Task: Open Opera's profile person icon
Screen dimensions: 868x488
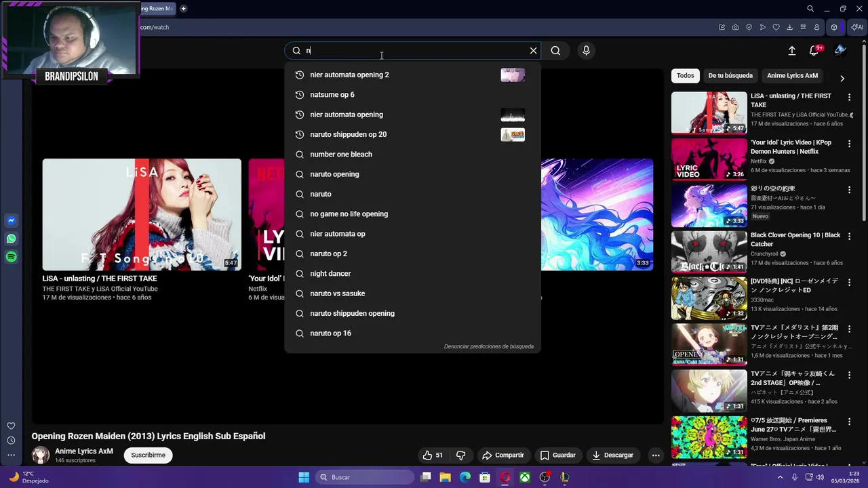Action: pyautogui.click(x=816, y=27)
